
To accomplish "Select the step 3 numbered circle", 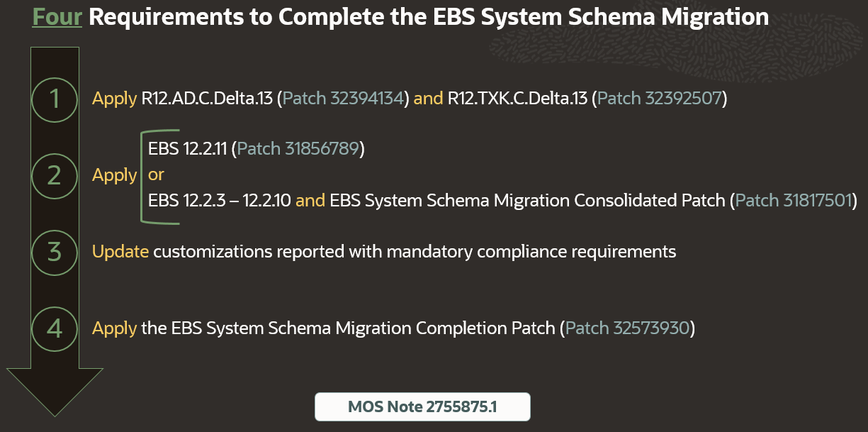I will pyautogui.click(x=55, y=252).
